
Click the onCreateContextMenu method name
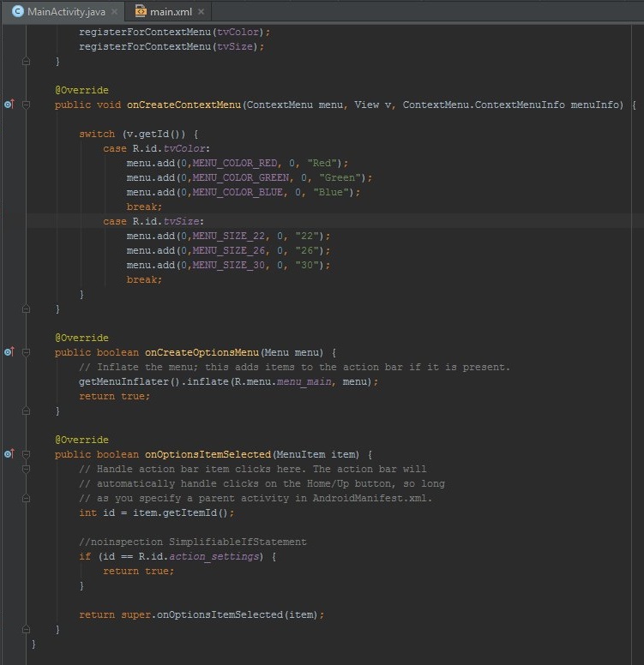(184, 105)
